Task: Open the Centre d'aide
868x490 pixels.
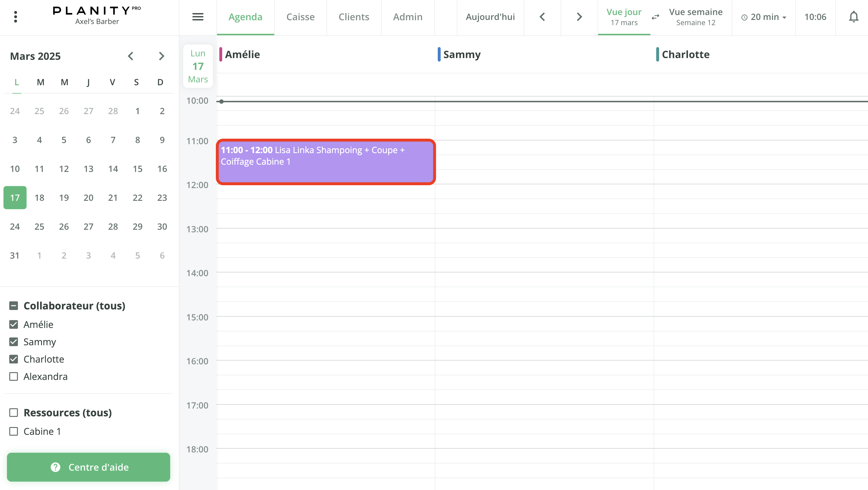Action: (x=89, y=467)
